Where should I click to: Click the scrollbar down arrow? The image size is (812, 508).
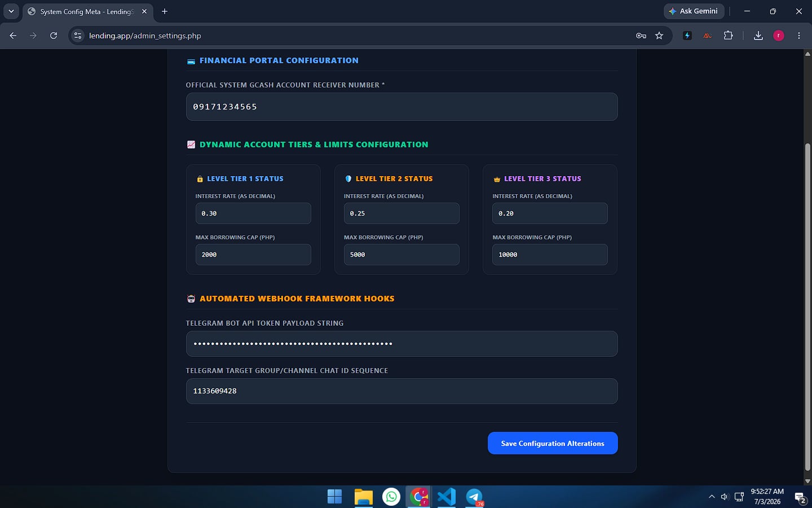807,481
